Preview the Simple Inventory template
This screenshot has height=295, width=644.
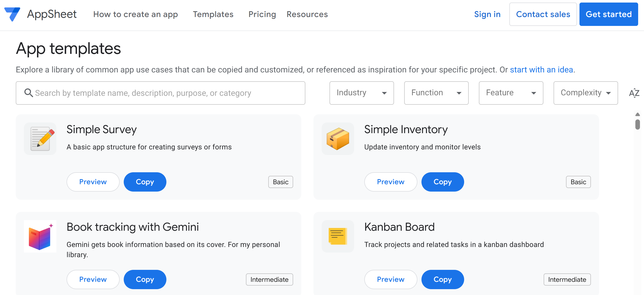pyautogui.click(x=391, y=182)
